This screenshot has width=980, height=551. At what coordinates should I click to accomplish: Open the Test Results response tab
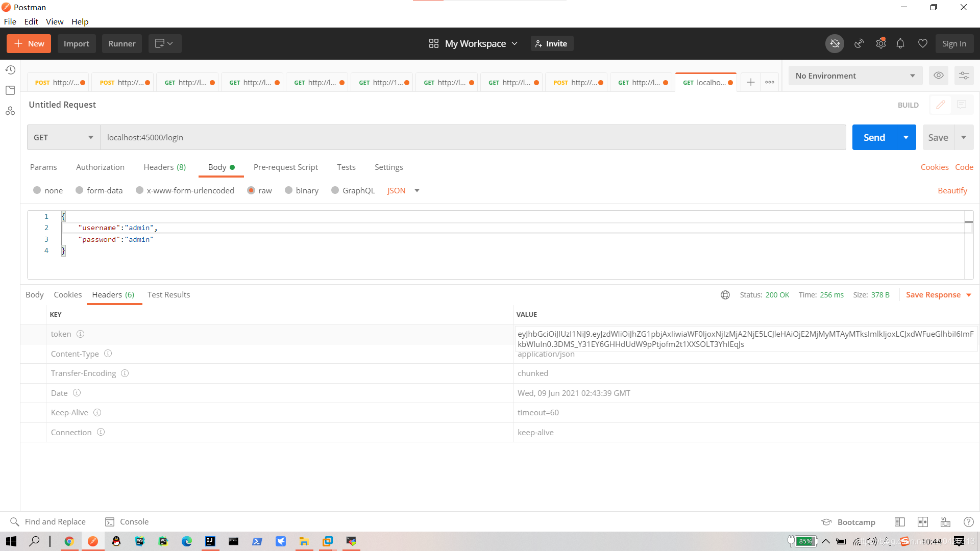[x=168, y=295]
